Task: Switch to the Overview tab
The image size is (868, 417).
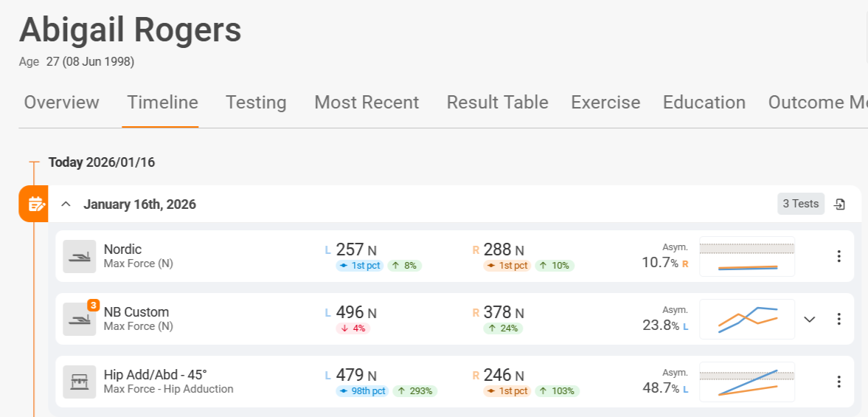Action: coord(61,103)
